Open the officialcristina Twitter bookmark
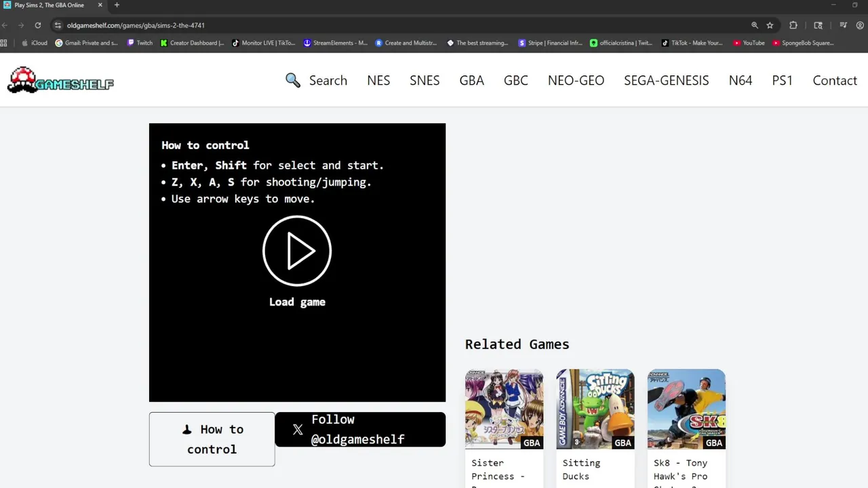 tap(621, 43)
